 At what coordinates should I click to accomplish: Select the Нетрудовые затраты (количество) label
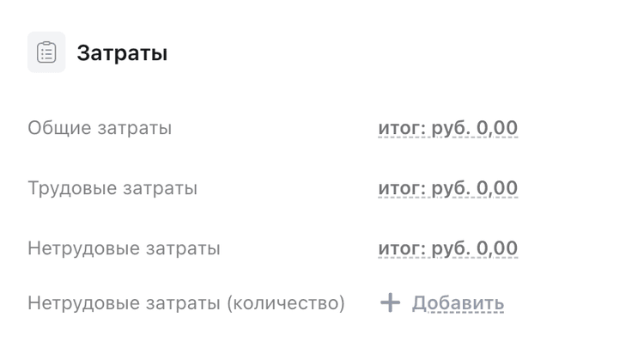click(x=186, y=303)
